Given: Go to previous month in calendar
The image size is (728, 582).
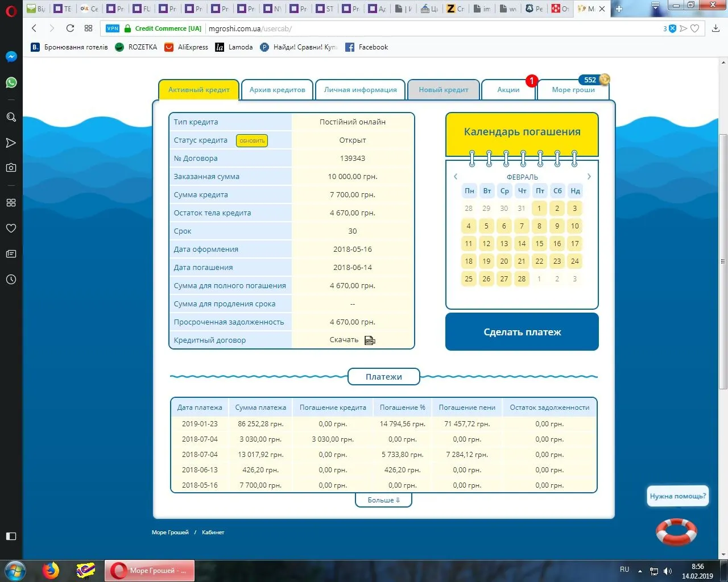Looking at the screenshot, I should [x=456, y=177].
